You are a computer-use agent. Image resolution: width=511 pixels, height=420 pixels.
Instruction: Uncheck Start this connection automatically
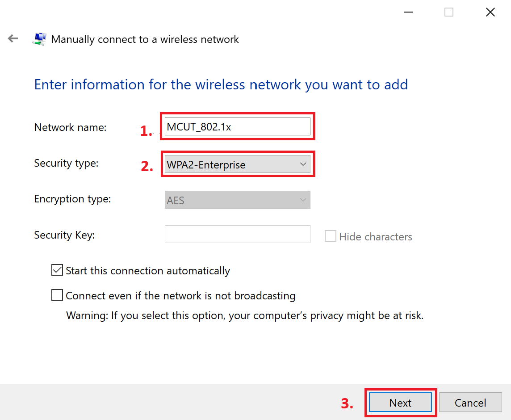point(57,270)
